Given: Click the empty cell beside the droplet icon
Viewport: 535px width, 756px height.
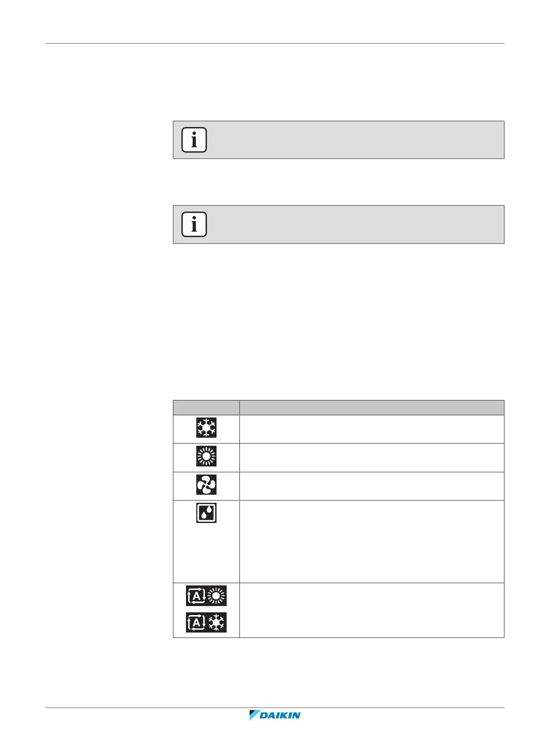Looking at the screenshot, I should tap(371, 541).
